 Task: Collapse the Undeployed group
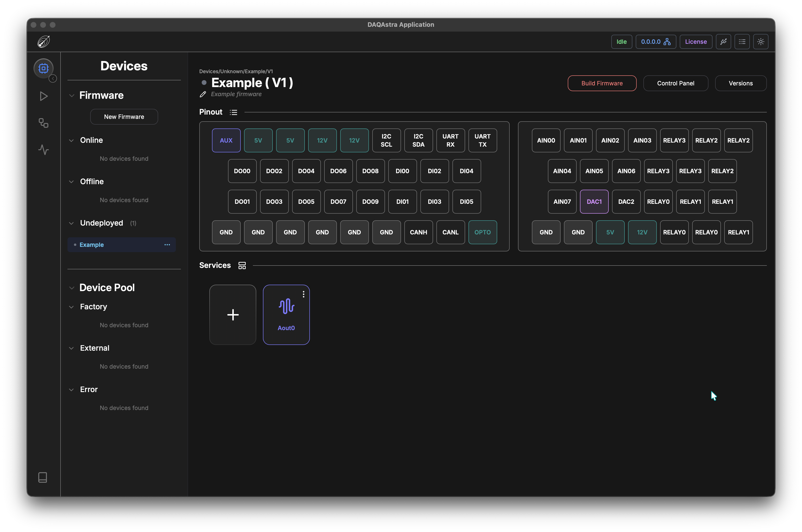coord(71,223)
